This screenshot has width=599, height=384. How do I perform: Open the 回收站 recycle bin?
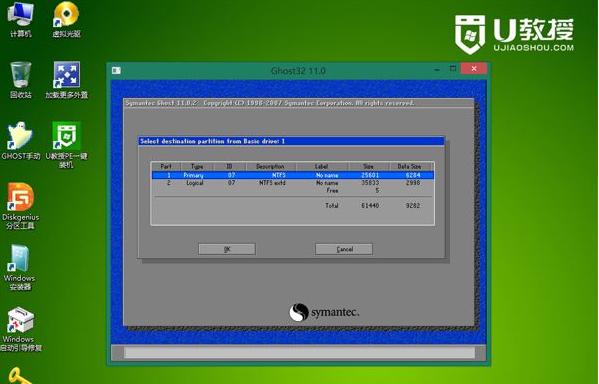tap(21, 79)
